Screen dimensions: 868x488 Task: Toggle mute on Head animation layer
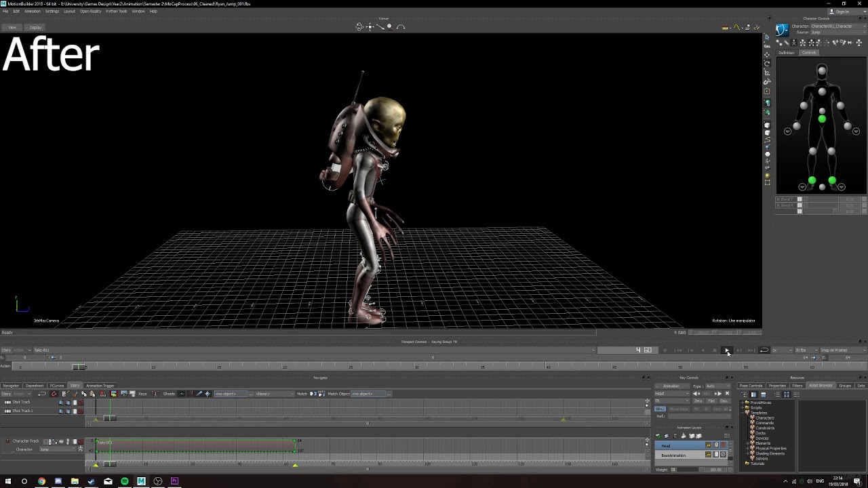point(723,445)
